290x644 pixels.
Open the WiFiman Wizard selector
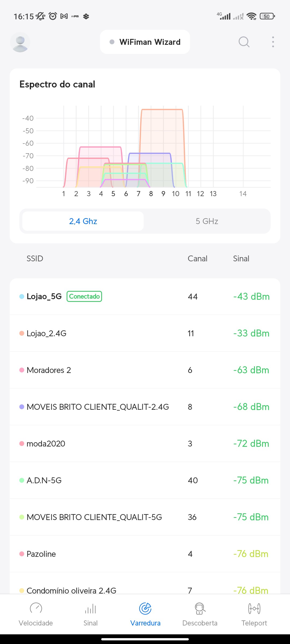click(145, 42)
